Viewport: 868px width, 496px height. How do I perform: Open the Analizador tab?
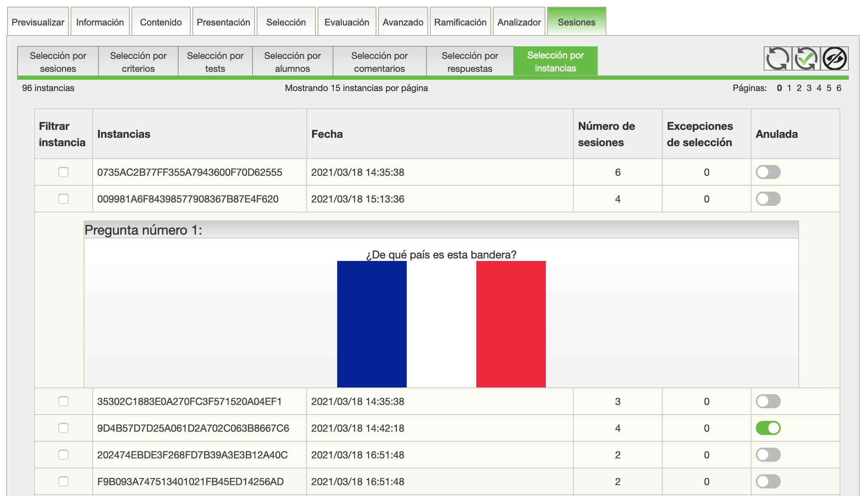point(519,22)
